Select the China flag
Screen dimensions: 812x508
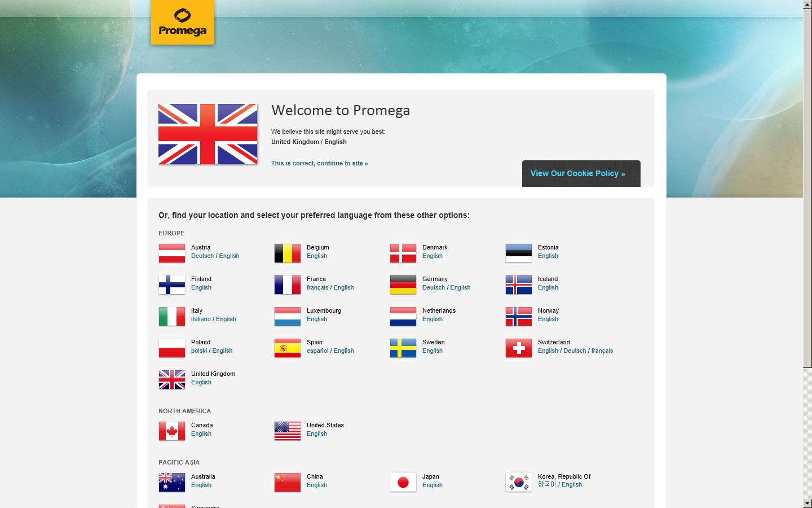pos(287,483)
